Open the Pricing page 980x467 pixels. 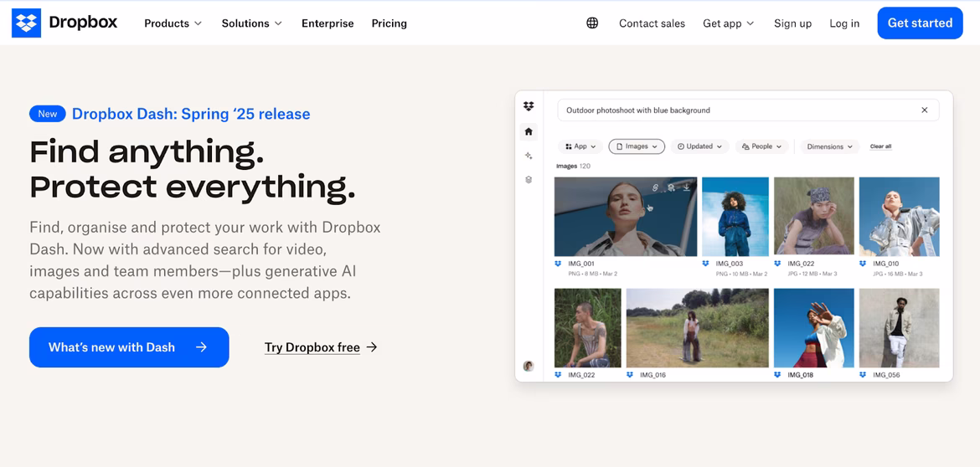389,23
